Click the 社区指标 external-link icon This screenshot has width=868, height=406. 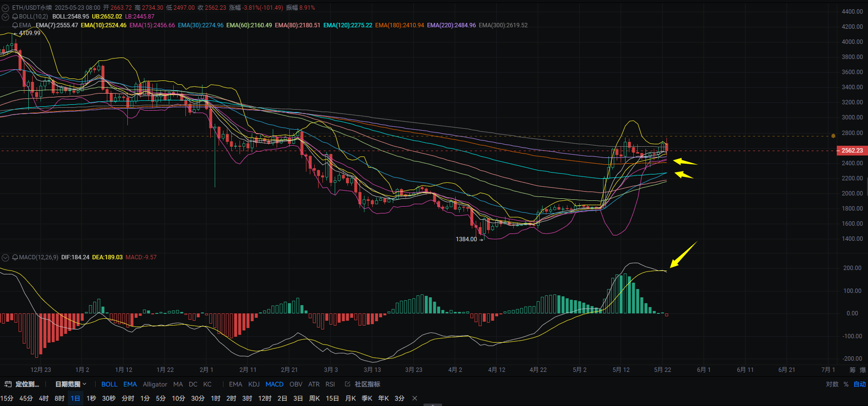click(348, 384)
